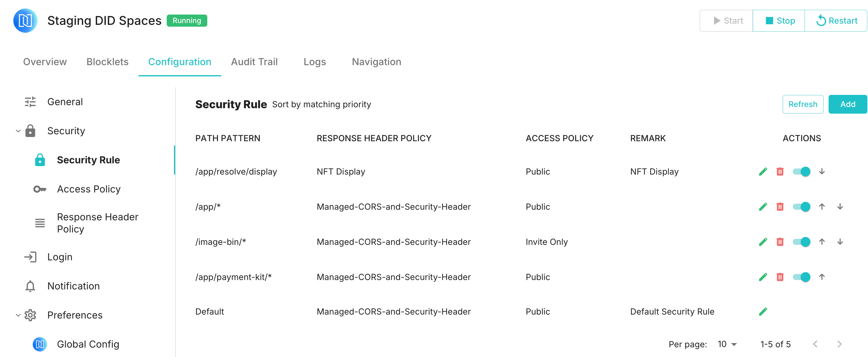Move the /image-bin/* rule up in priority
This screenshot has height=357, width=868.
pos(822,242)
